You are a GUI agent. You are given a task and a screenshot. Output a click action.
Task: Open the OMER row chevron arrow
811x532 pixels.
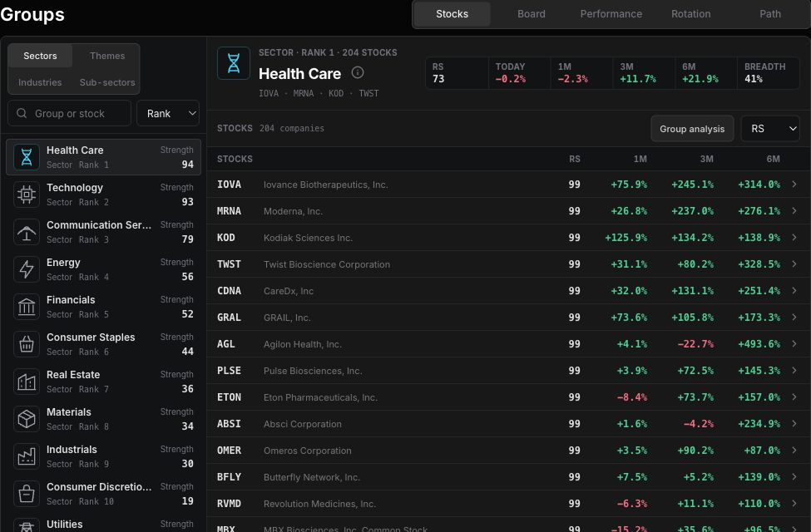point(794,450)
